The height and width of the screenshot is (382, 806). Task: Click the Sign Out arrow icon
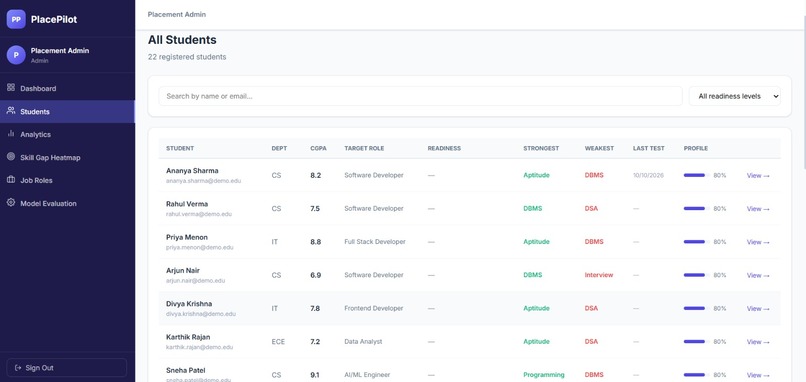[19, 368]
